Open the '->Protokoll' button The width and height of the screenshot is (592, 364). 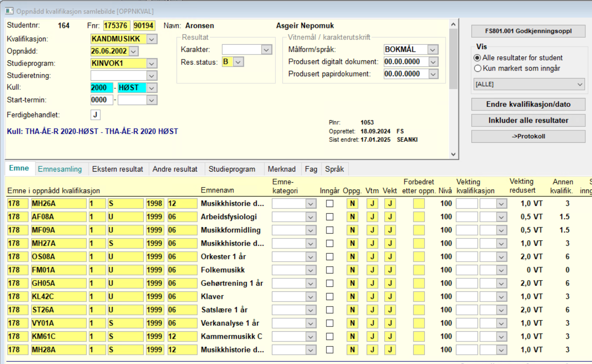[x=528, y=137]
